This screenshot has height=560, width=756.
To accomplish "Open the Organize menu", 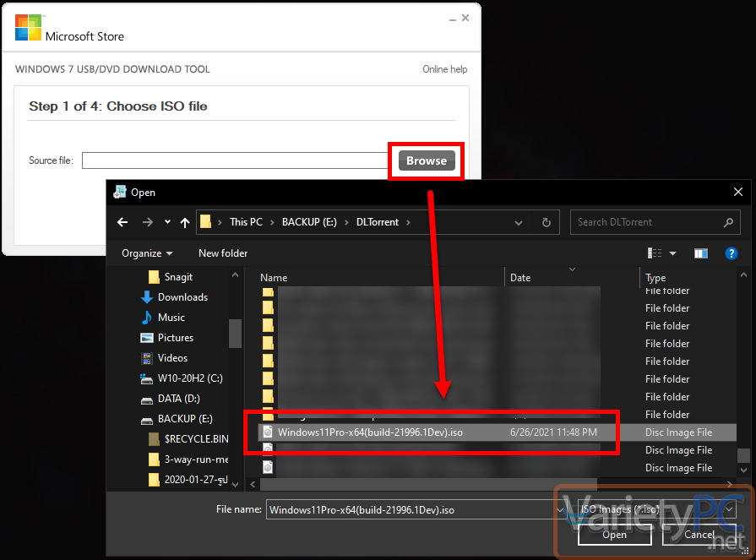I will tap(147, 253).
